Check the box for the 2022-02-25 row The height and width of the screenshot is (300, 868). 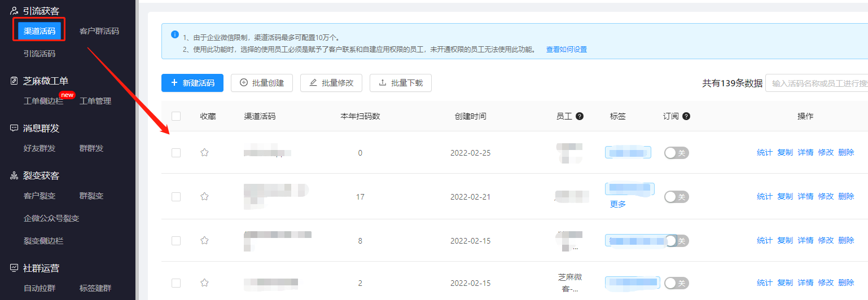point(176,152)
